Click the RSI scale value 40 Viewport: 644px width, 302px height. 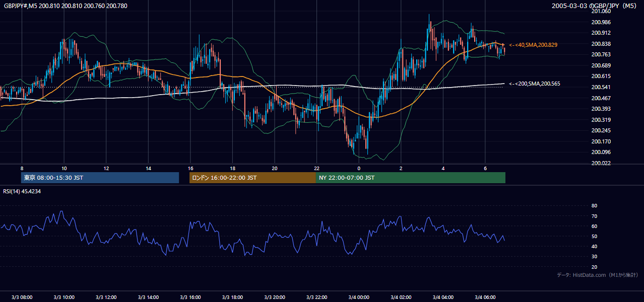tap(595, 246)
